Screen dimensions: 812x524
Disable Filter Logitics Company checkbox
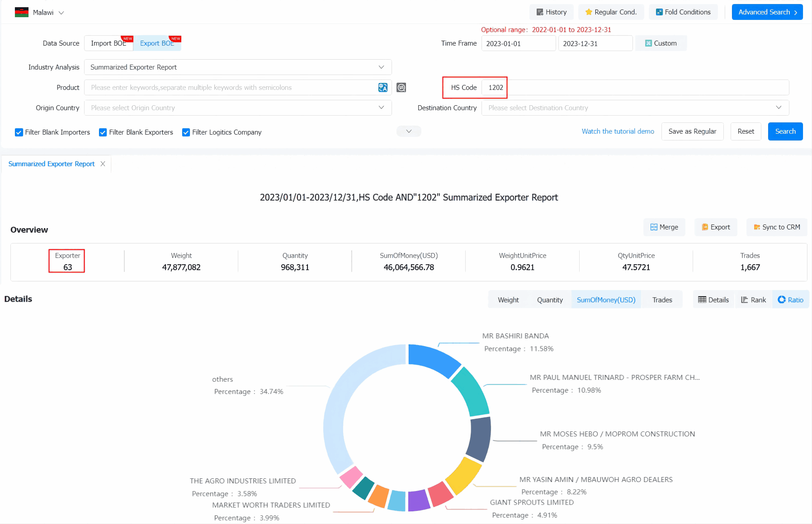tap(186, 132)
